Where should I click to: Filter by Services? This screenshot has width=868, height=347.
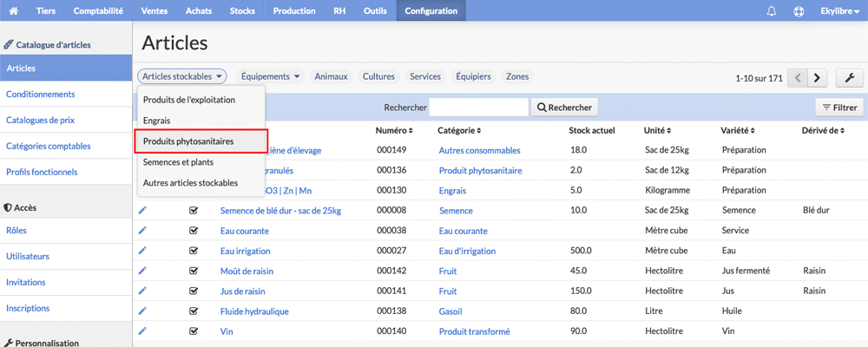[425, 77]
